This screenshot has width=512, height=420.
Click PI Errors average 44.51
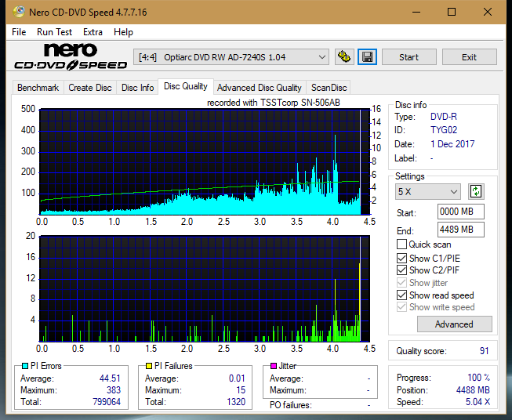coord(110,378)
